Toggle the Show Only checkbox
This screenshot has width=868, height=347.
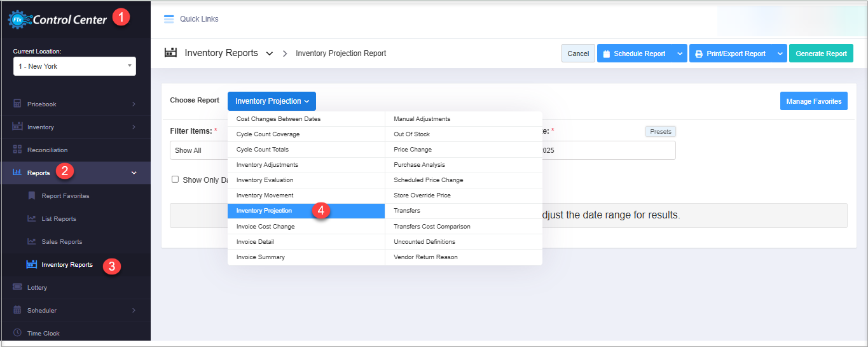click(x=176, y=180)
